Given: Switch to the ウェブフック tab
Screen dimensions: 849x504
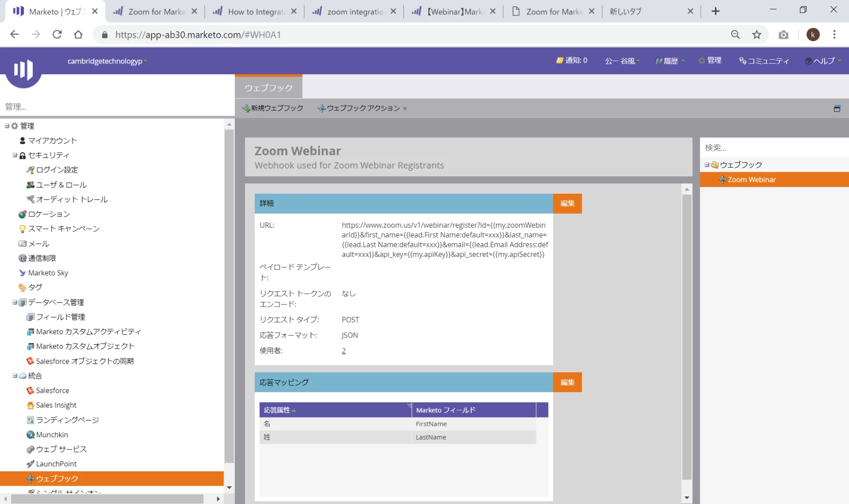Looking at the screenshot, I should (268, 88).
